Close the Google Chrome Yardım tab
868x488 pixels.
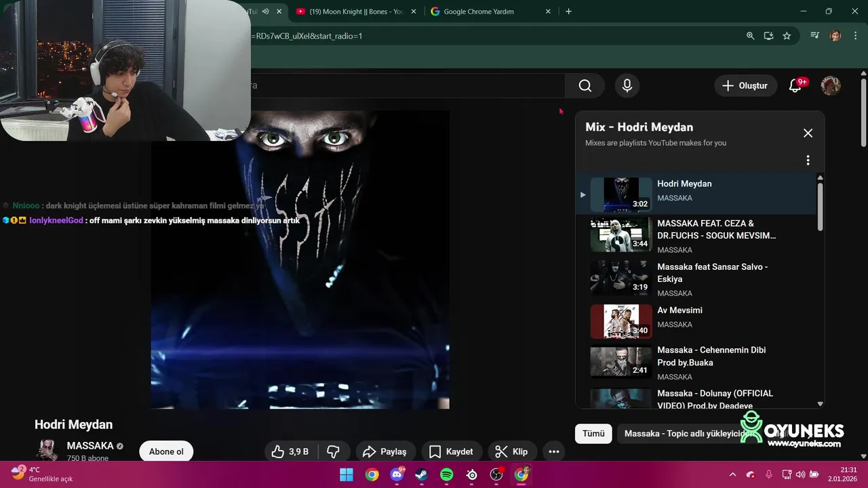[548, 12]
